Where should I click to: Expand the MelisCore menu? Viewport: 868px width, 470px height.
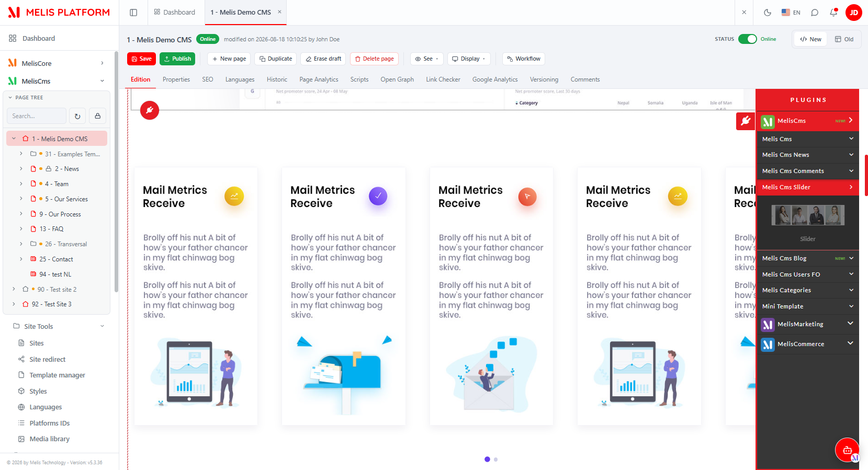(x=102, y=63)
